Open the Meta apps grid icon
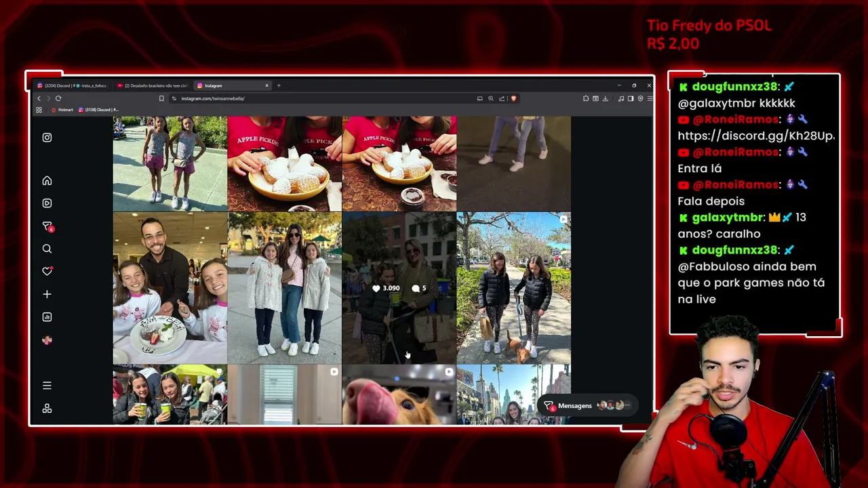 point(47,408)
